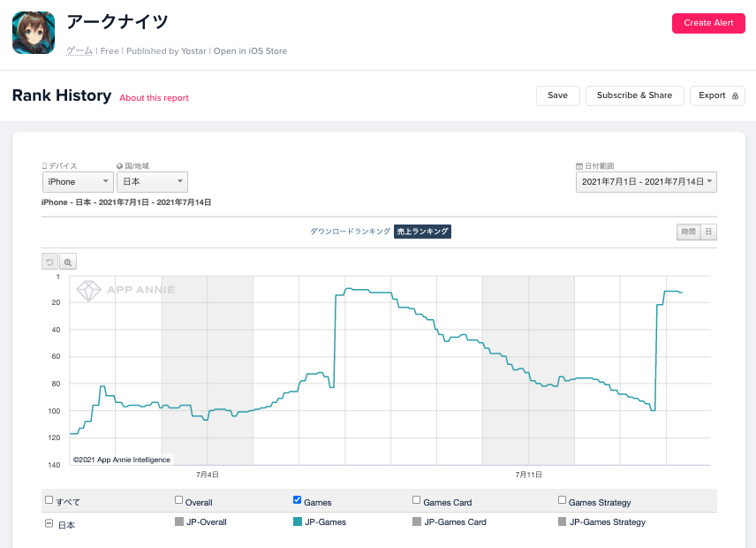Open the About this report link

point(155,98)
